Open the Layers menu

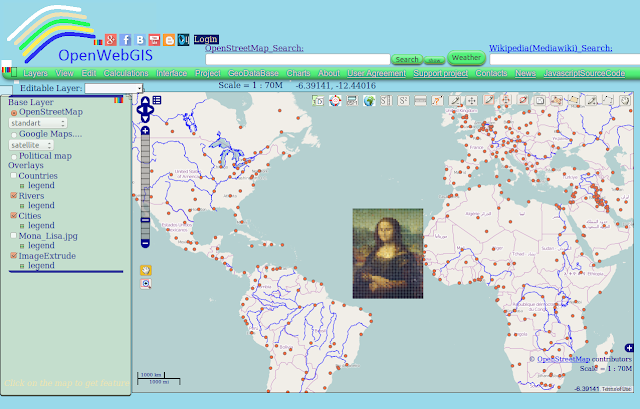(36, 73)
